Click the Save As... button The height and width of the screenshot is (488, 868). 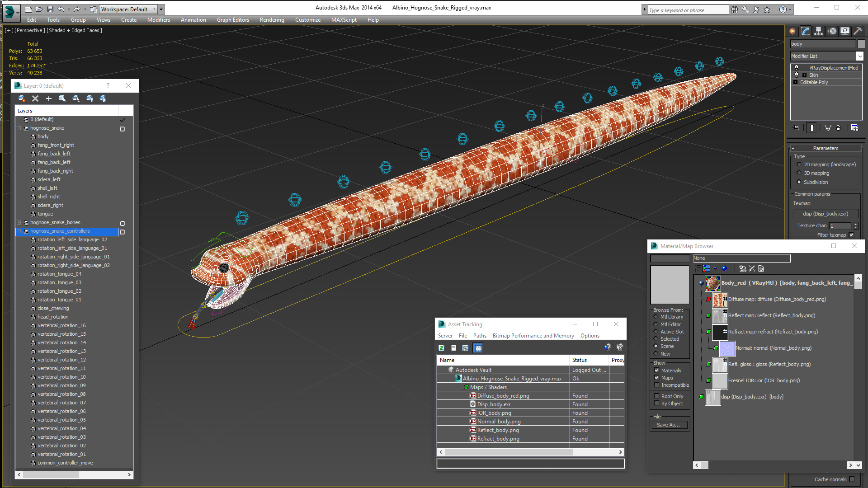pos(668,425)
